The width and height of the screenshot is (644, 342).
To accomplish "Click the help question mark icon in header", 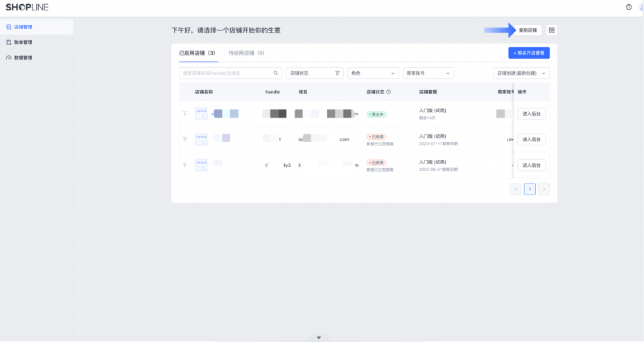I will click(x=629, y=7).
